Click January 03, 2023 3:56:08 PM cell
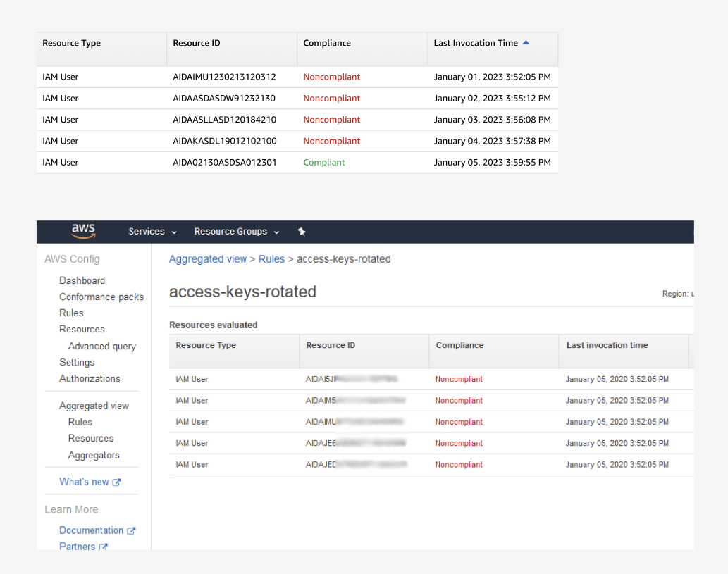This screenshot has height=574, width=728. coord(492,120)
